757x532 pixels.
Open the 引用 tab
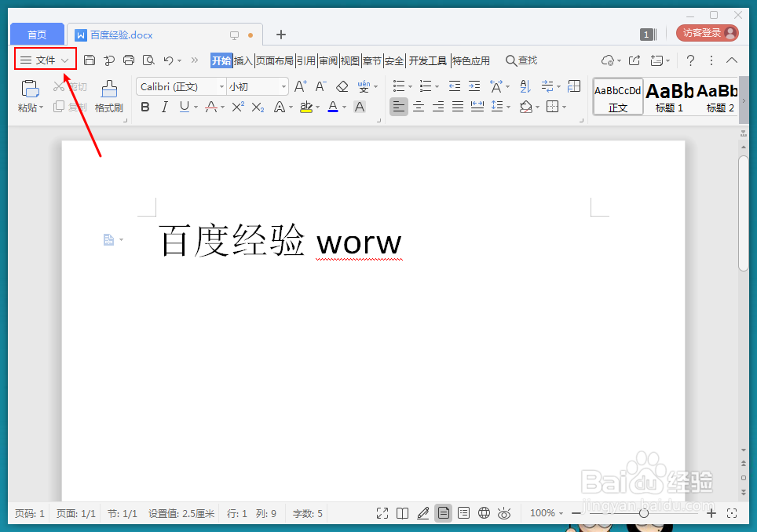[306, 60]
